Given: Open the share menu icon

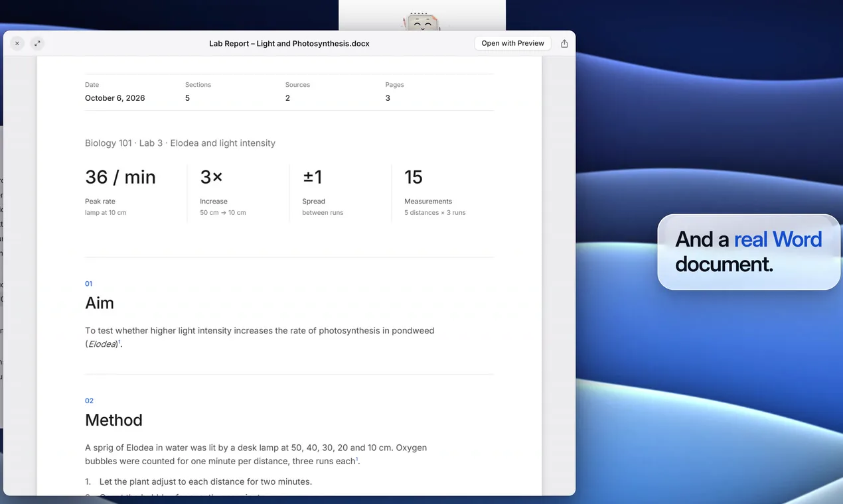Looking at the screenshot, I should pyautogui.click(x=564, y=43).
